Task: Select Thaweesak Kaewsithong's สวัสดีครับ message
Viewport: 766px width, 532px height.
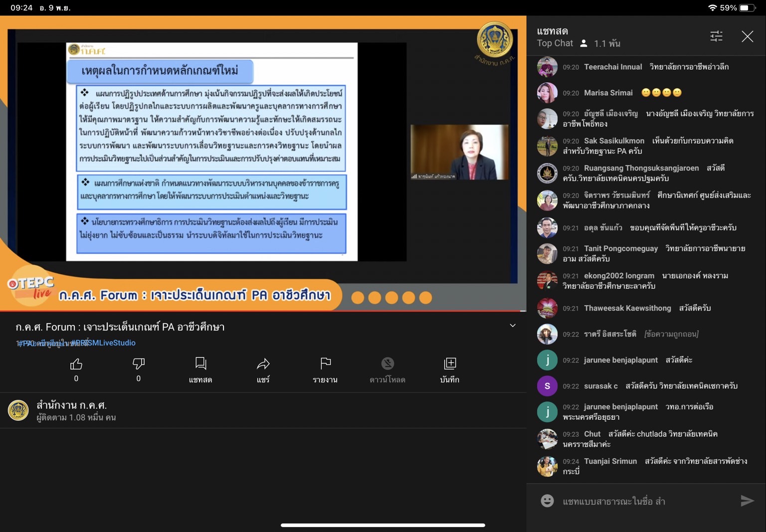Action: click(646, 308)
